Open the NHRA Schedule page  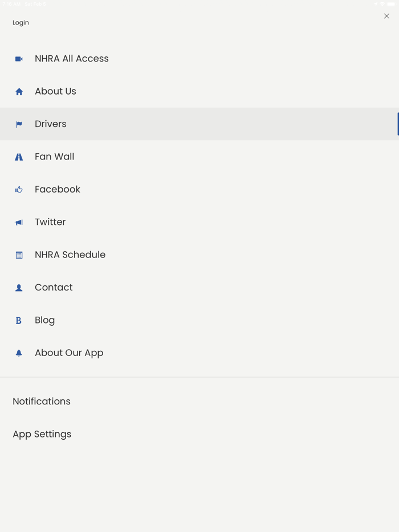[70, 255]
